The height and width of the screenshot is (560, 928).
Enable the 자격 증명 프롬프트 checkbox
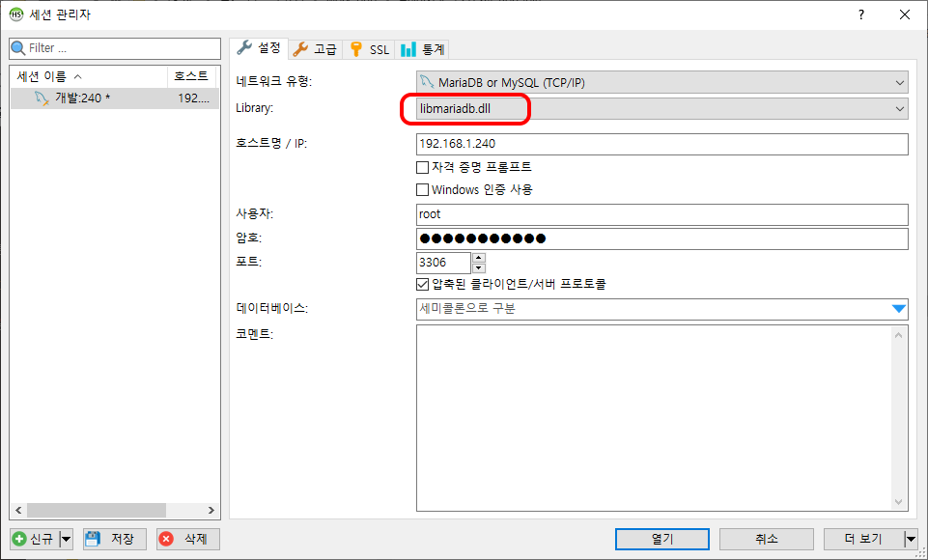click(x=422, y=167)
